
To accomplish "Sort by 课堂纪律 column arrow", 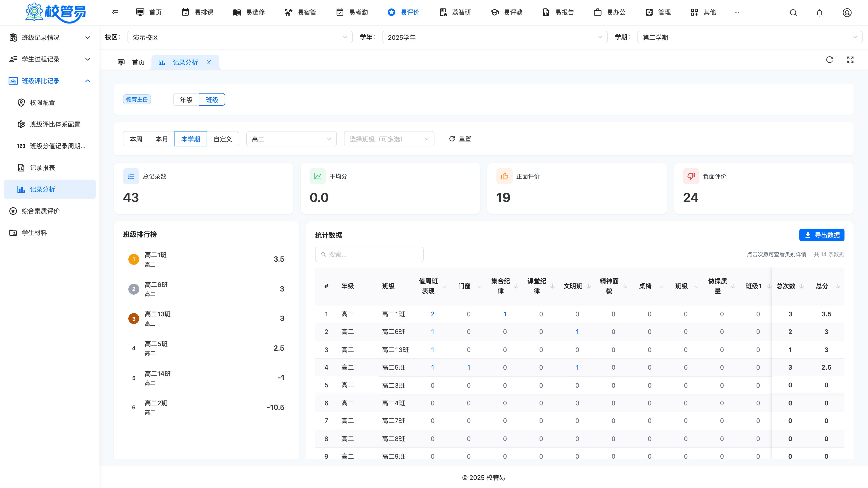I will [552, 286].
